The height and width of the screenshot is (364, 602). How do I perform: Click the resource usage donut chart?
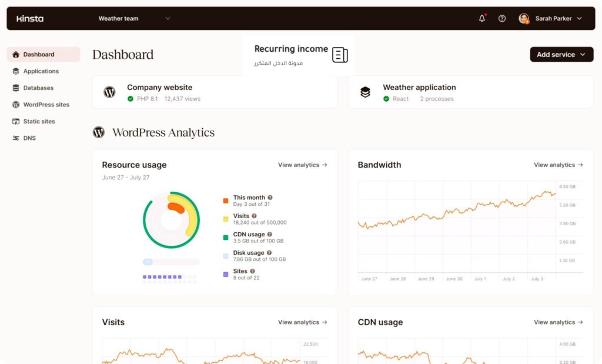[x=171, y=220]
